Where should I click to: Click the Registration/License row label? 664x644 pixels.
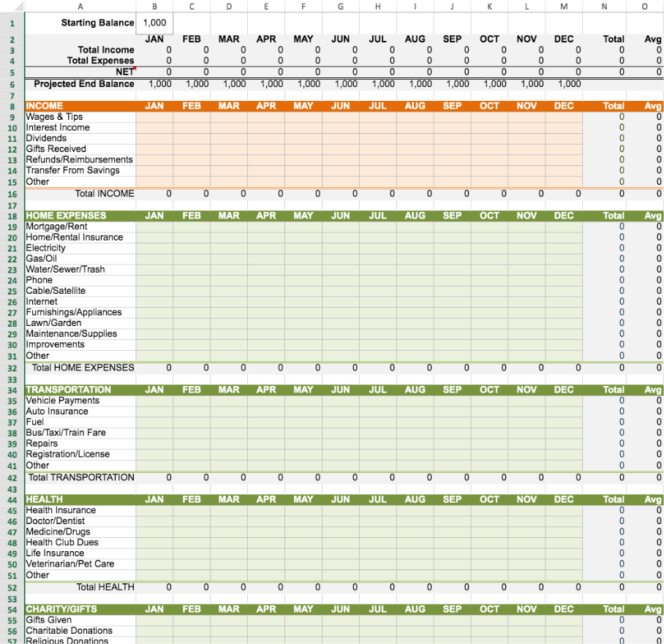click(68, 454)
